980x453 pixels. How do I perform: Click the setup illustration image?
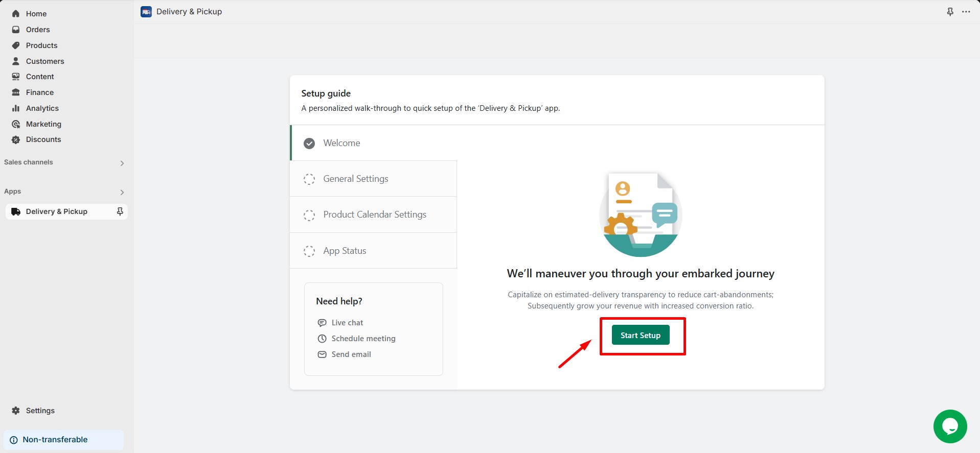(641, 214)
